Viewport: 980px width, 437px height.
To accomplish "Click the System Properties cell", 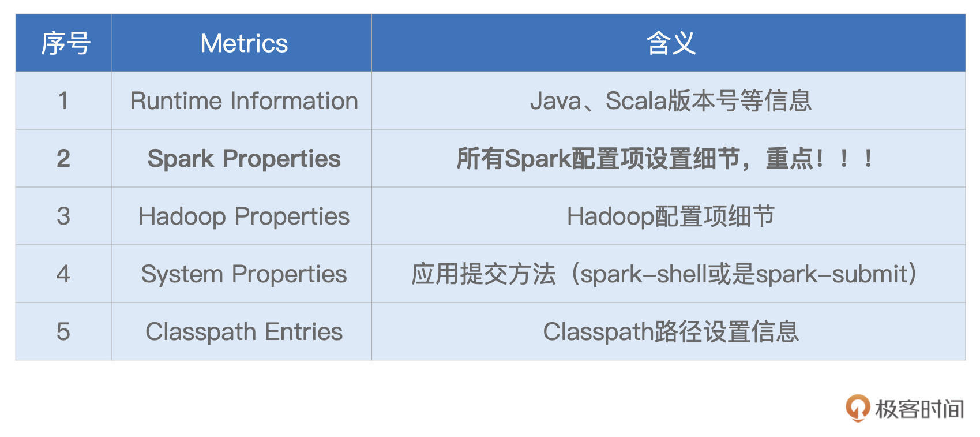I will coord(243,274).
